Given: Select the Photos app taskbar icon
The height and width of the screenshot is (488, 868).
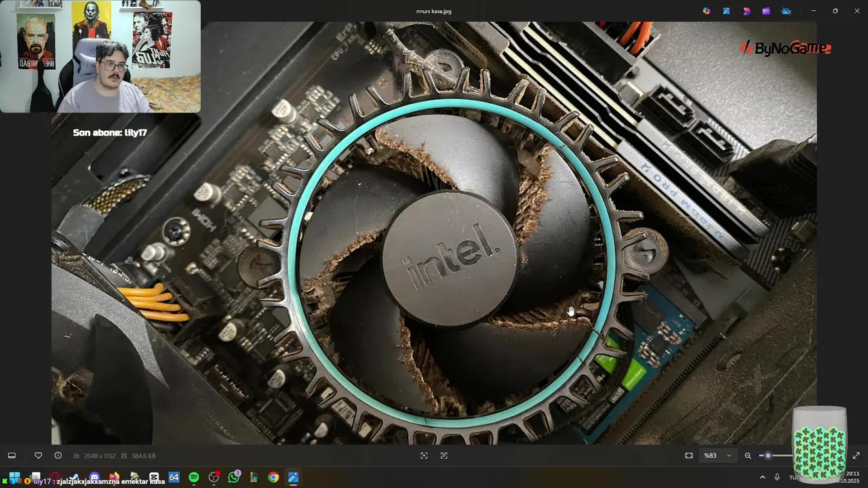Looking at the screenshot, I should click(293, 477).
